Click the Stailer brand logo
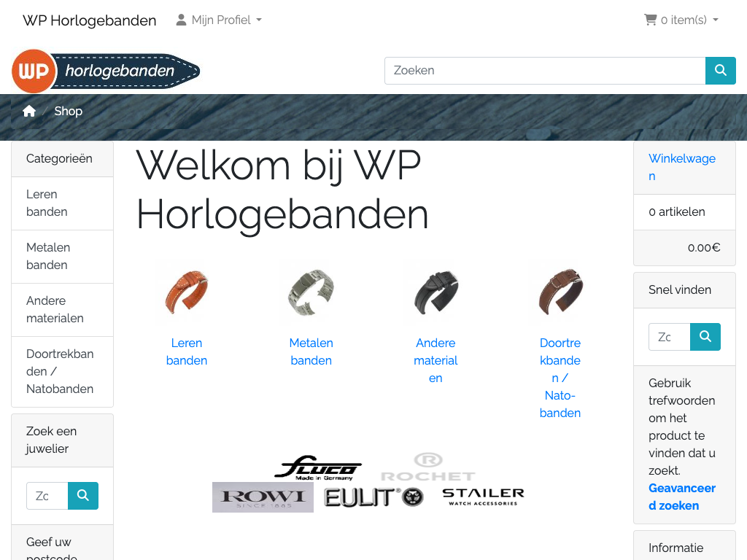The image size is (747, 560). 483,497
